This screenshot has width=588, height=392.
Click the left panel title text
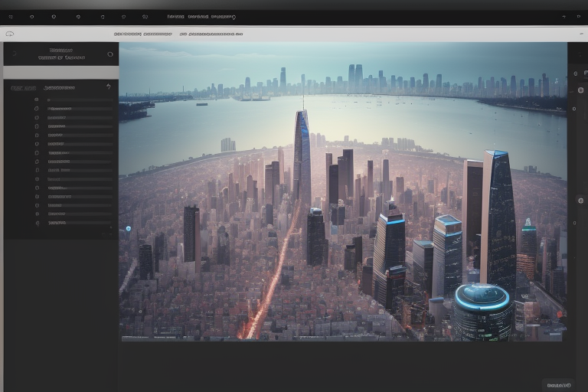click(61, 54)
